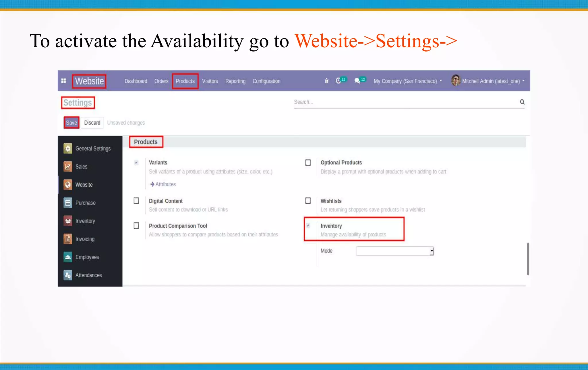Screen dimensions: 588x370
Task: Open Employees settings in sidebar
Action: [x=87, y=257]
